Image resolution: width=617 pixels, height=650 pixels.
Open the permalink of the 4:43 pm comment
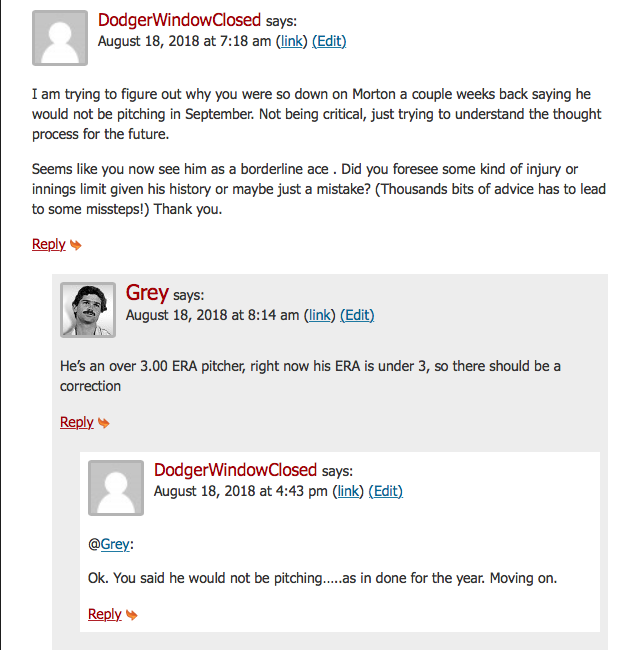[348, 491]
